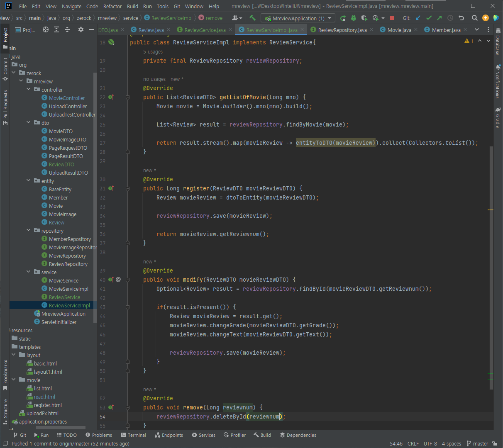The image size is (503, 448).
Task: Build the project with the hammer icon
Action: (x=252, y=18)
